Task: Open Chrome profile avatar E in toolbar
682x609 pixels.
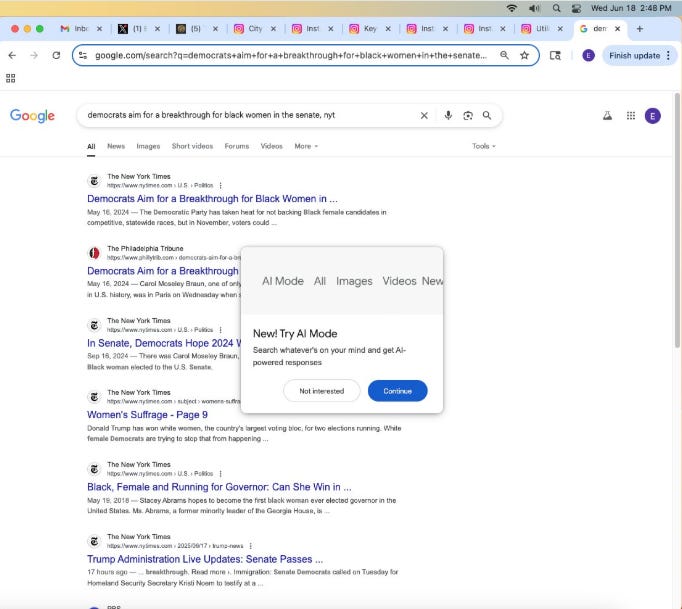Action: click(588, 55)
